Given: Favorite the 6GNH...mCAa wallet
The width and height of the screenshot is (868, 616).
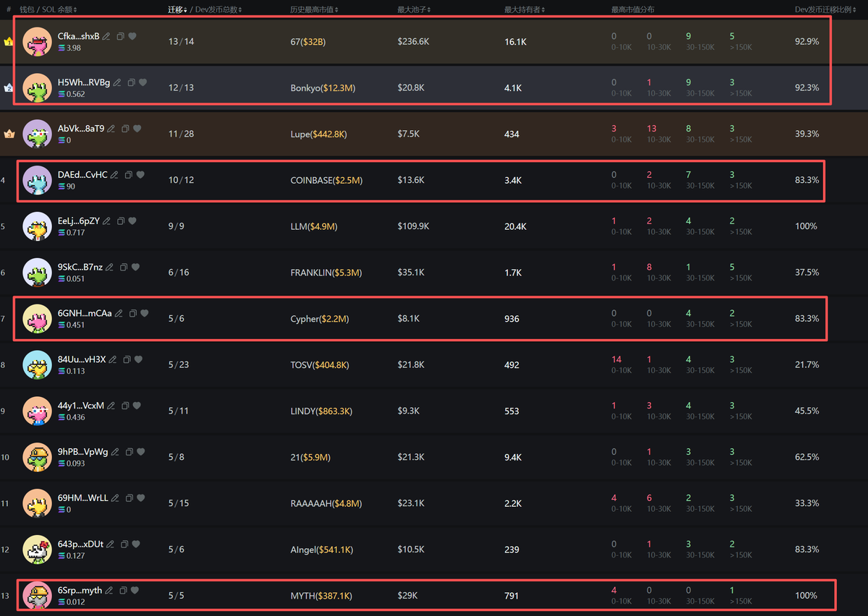Looking at the screenshot, I should pos(145,314).
